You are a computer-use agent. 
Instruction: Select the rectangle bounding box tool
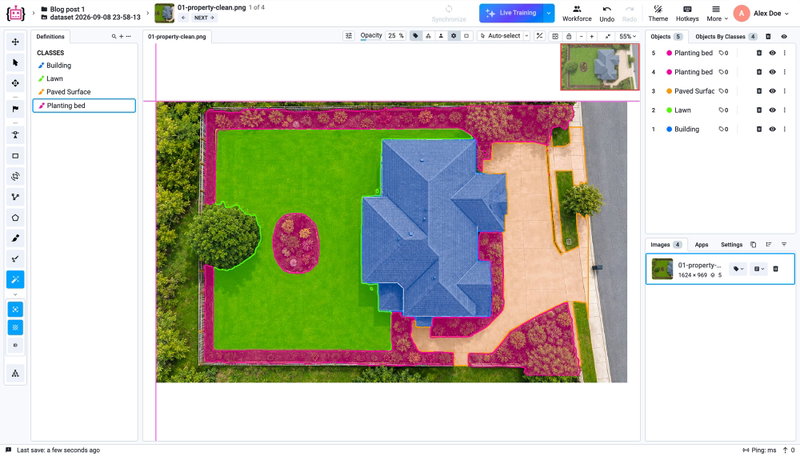click(x=15, y=156)
